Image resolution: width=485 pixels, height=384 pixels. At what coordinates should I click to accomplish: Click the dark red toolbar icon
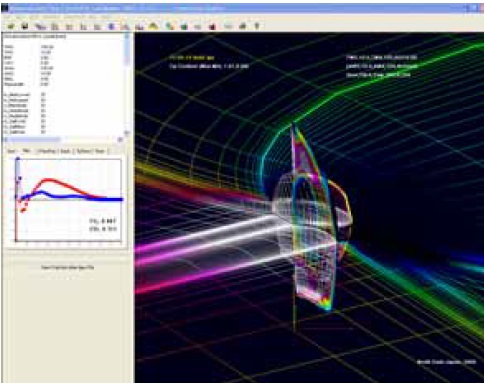[212, 26]
